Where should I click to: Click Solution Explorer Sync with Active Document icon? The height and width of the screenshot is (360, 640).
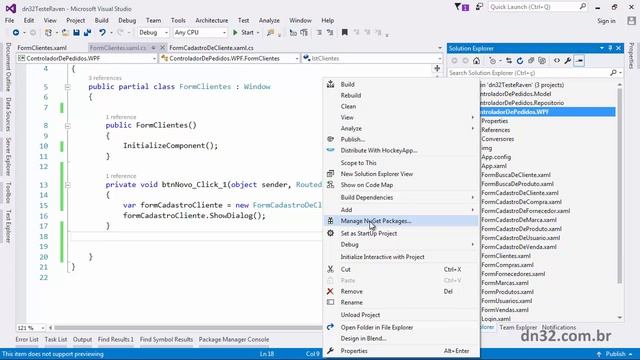(509, 61)
